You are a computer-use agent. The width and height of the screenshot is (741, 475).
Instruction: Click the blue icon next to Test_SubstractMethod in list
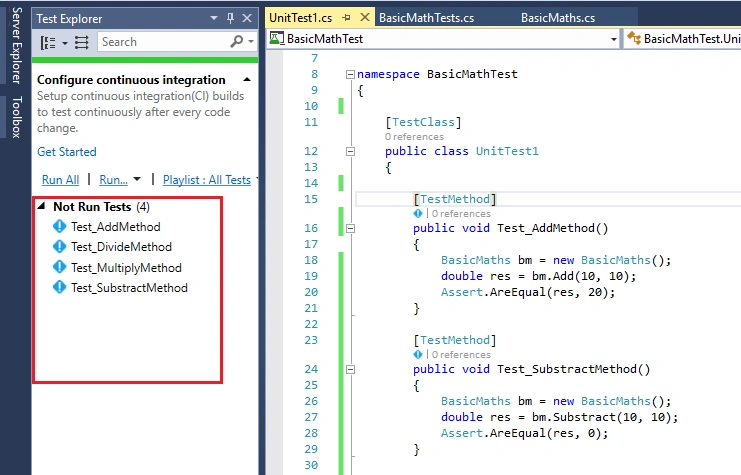coord(60,287)
